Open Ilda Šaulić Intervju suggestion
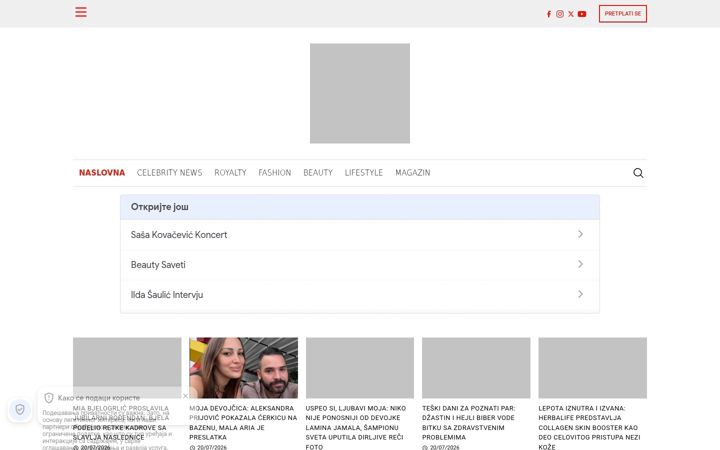This screenshot has width=720, height=450. (x=360, y=294)
